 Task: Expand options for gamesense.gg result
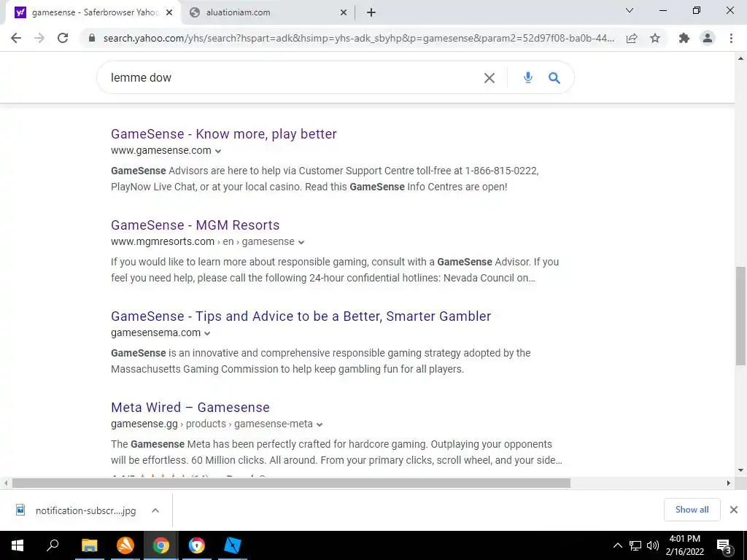point(320,425)
